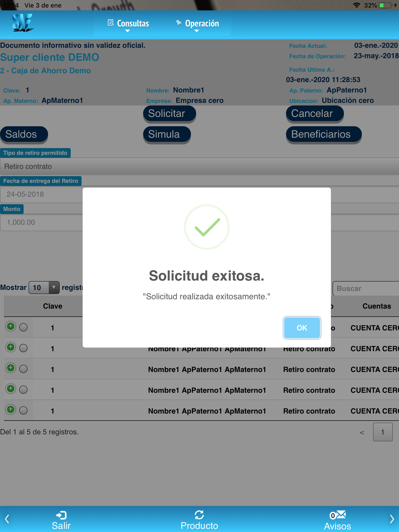Expand the fifth table row with its green plus

point(11,409)
